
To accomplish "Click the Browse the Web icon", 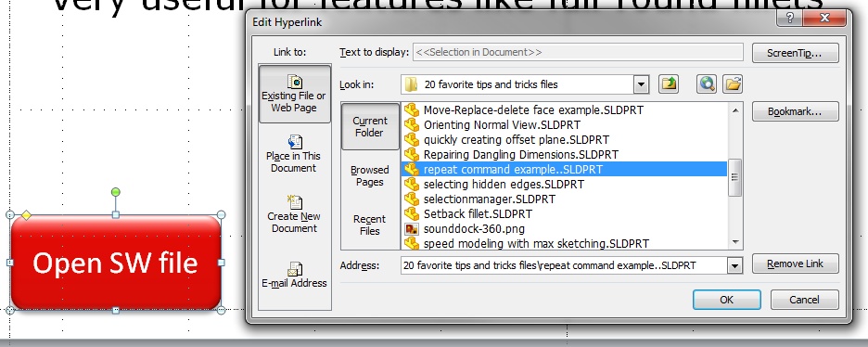I will [707, 84].
